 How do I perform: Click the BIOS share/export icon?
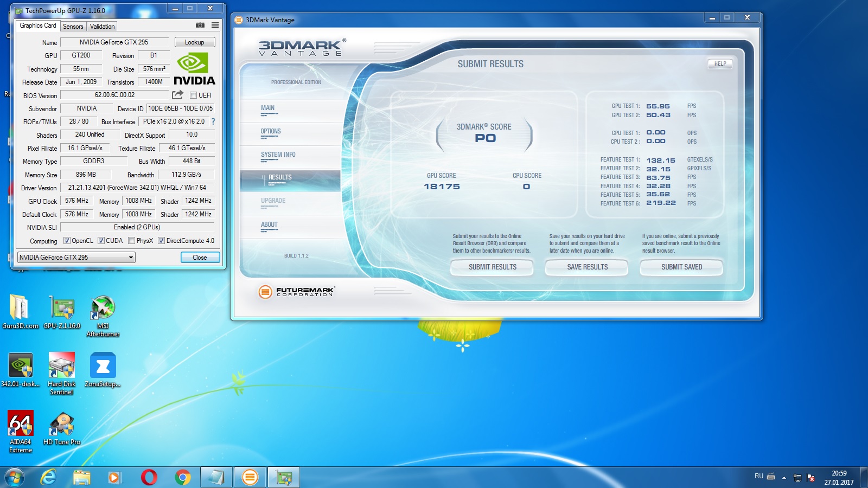[x=177, y=95]
